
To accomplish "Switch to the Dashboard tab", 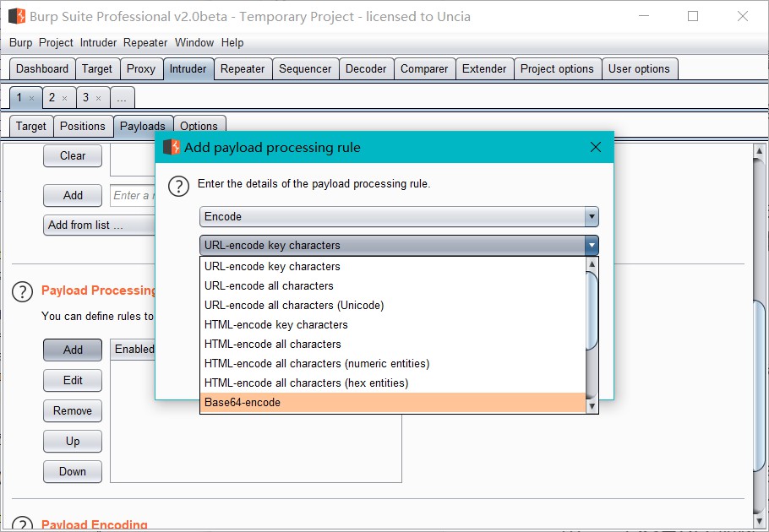I will 42,68.
